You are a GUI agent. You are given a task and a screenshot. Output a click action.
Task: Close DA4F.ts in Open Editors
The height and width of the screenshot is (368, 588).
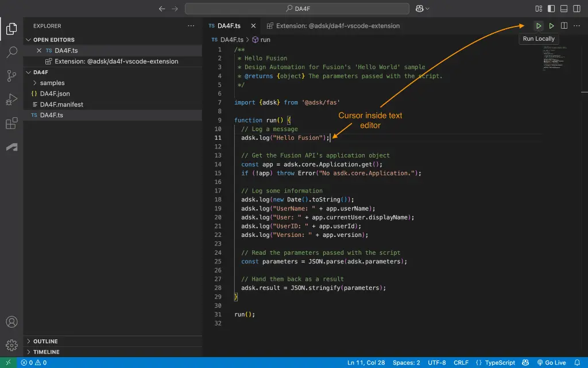click(39, 51)
